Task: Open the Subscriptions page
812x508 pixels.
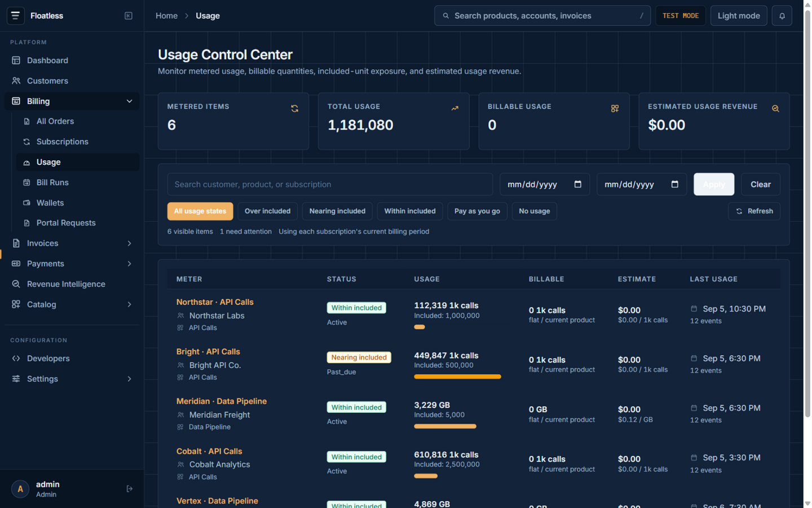Action: point(78,142)
